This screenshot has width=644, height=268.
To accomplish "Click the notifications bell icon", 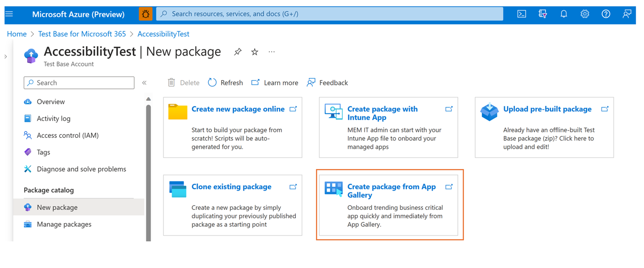I will pos(564,14).
